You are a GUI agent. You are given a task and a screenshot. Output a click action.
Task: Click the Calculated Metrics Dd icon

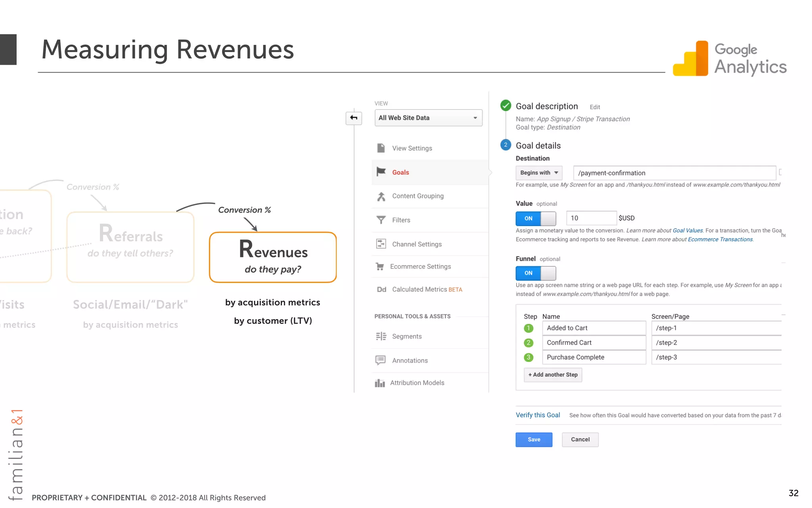381,289
